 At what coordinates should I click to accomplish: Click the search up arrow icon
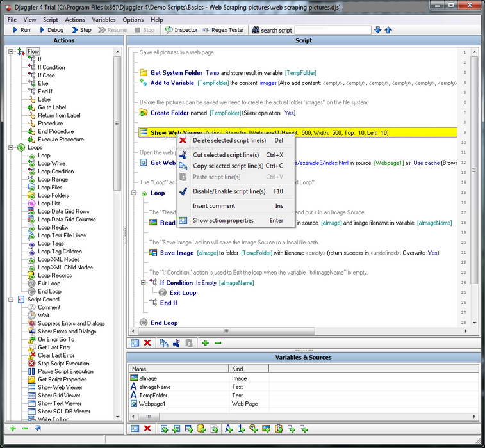point(388,30)
